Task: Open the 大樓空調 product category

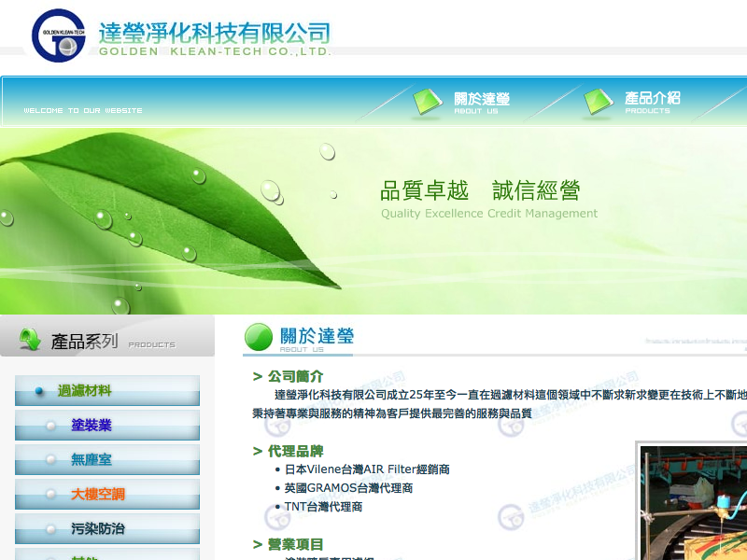Action: (x=98, y=494)
